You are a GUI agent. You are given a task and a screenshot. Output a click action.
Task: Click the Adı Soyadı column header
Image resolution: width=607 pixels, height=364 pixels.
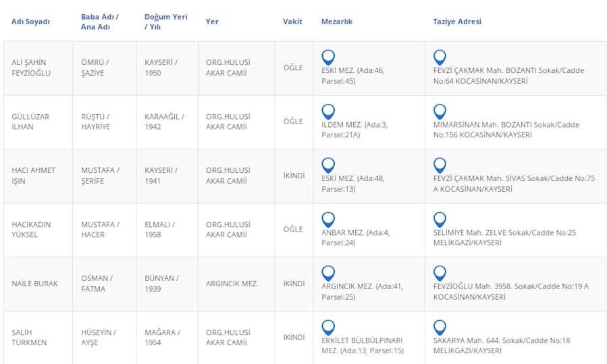coord(30,22)
